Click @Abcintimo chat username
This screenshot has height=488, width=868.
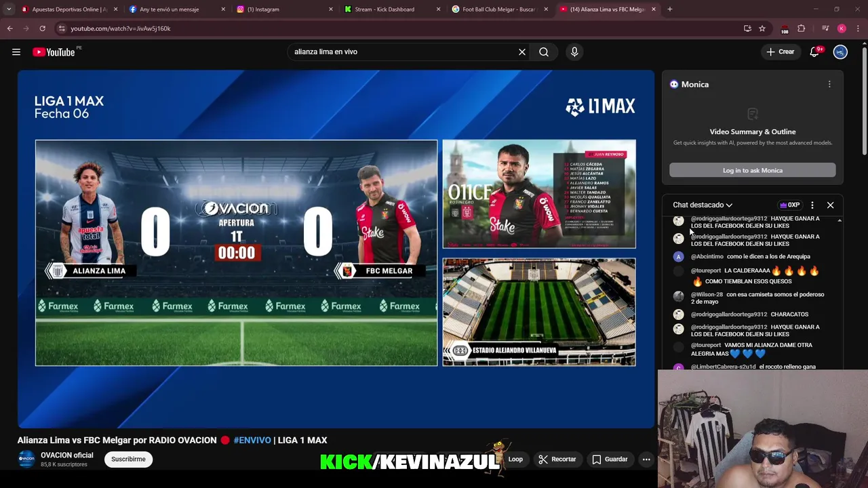click(707, 256)
